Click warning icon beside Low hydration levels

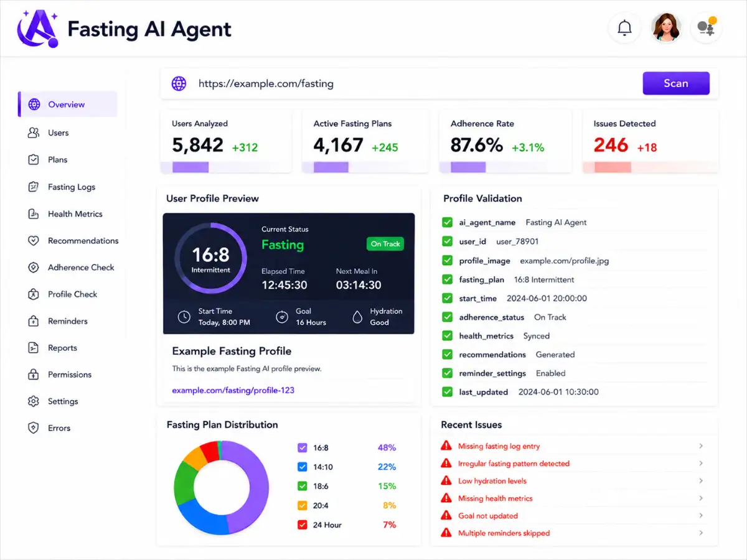pos(446,481)
